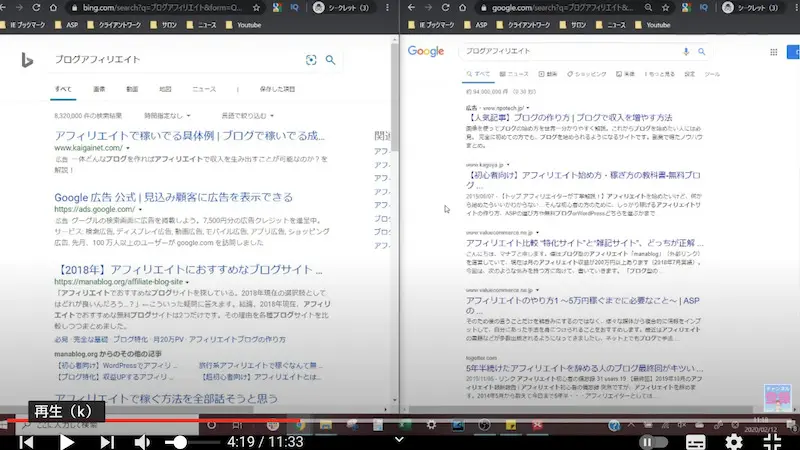Open the Google apps grid
The height and width of the screenshot is (450, 800).
click(774, 52)
